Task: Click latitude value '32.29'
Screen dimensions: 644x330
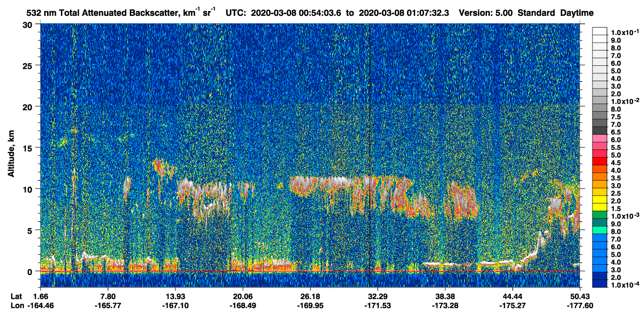Action: (377, 296)
